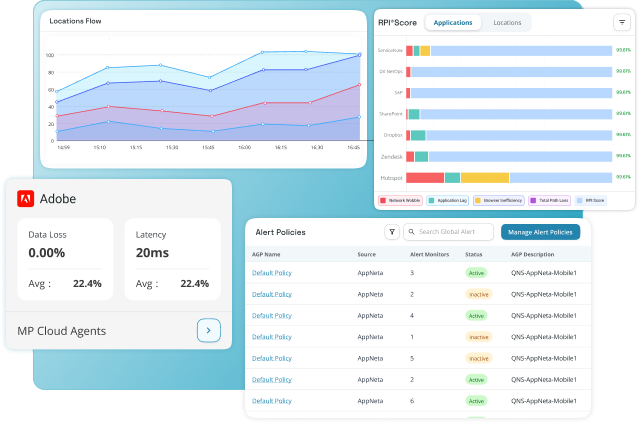Switch to the Locations tab
This screenshot has width=639, height=425.
[507, 22]
